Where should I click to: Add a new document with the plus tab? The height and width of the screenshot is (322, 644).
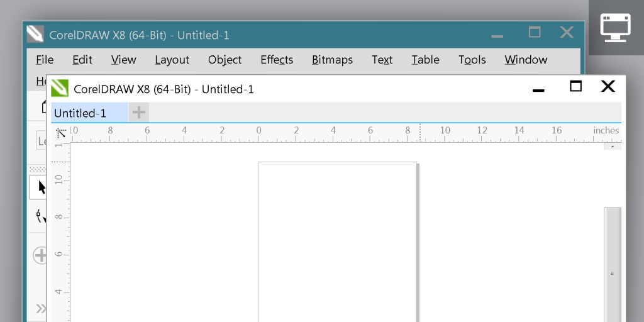point(139,113)
